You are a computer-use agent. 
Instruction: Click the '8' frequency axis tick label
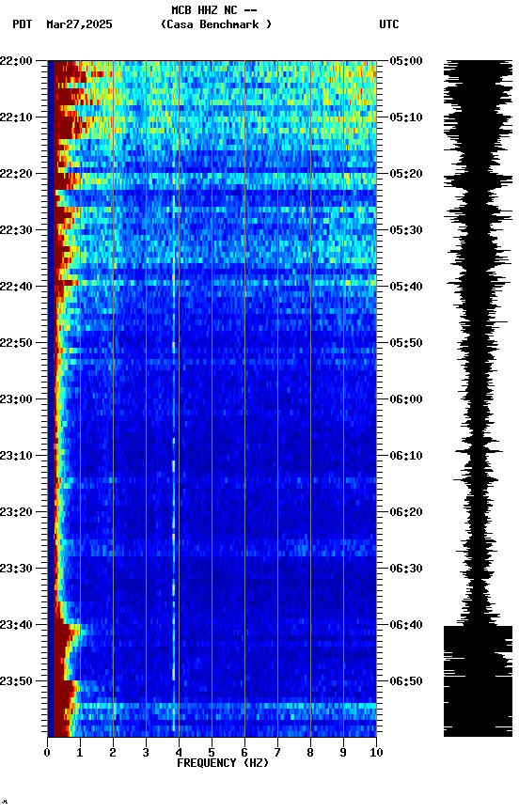click(310, 753)
